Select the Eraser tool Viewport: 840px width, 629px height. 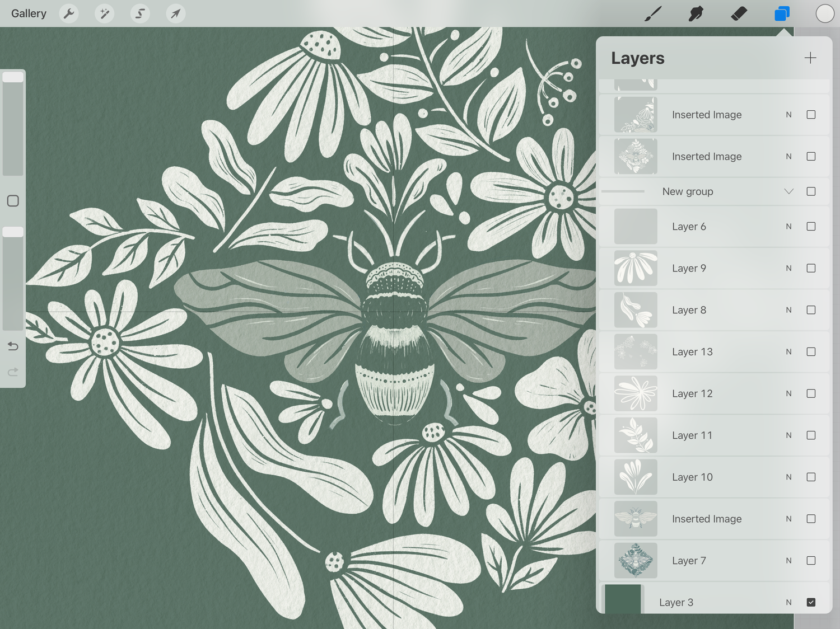[x=739, y=13]
